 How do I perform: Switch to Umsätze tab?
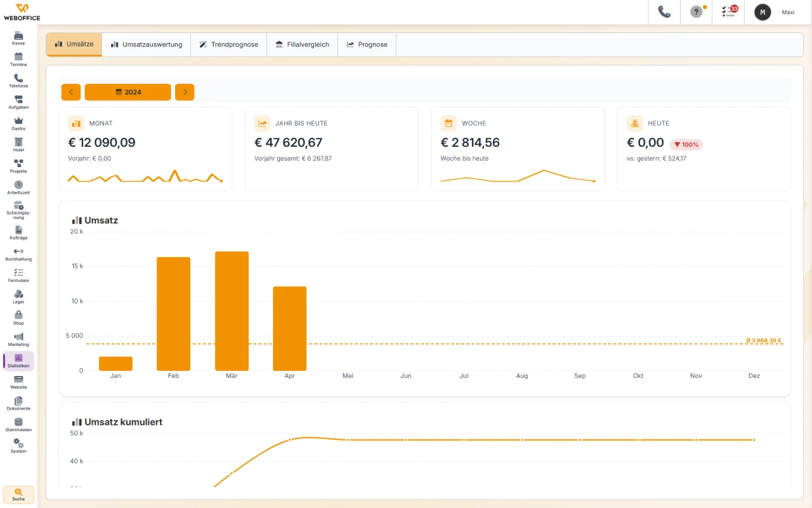[74, 44]
